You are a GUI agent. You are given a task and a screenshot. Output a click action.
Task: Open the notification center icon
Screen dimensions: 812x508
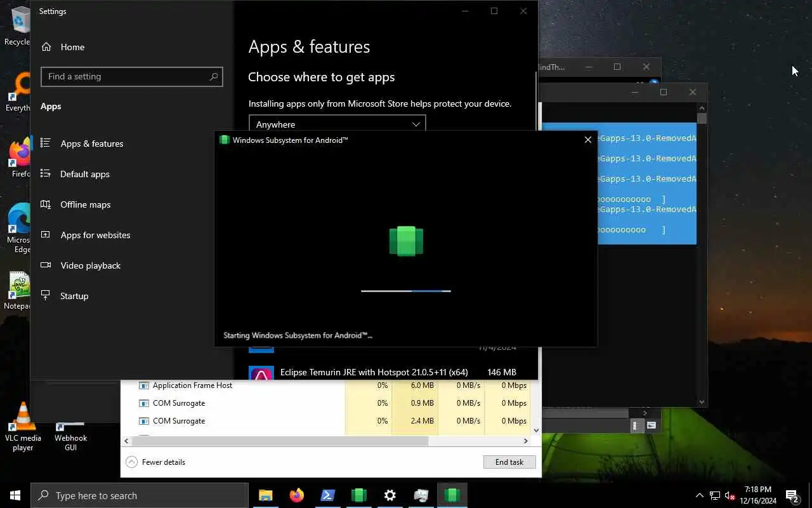[x=792, y=495]
